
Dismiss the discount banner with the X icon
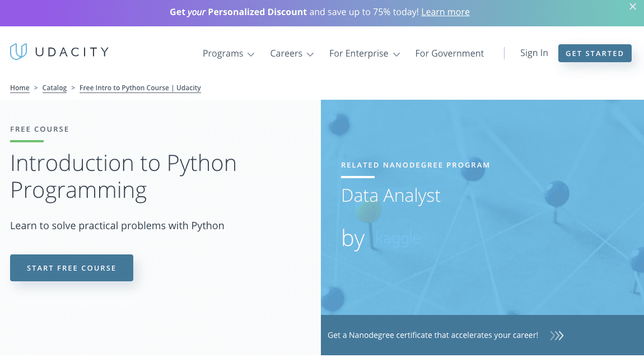[x=632, y=7]
